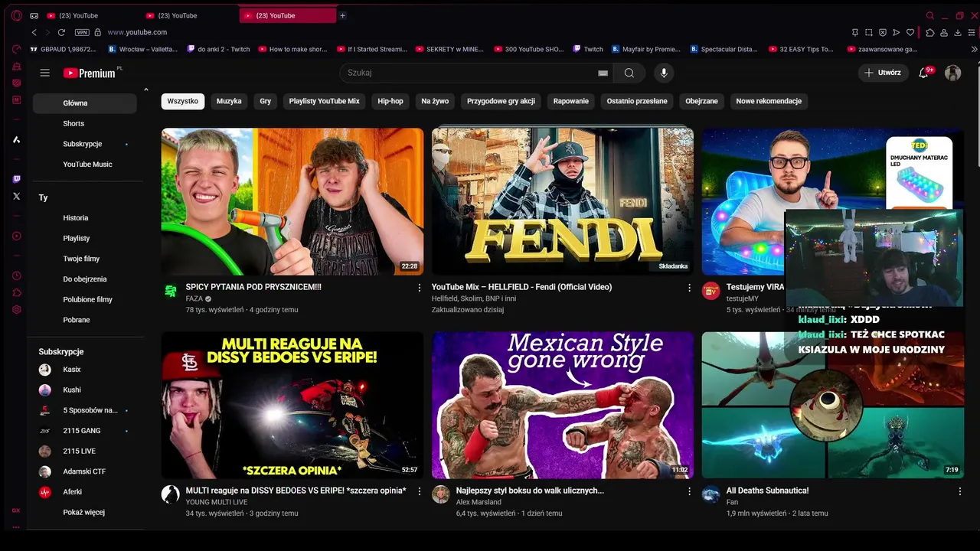
Task: Open the notifications bell
Action: [x=924, y=73]
